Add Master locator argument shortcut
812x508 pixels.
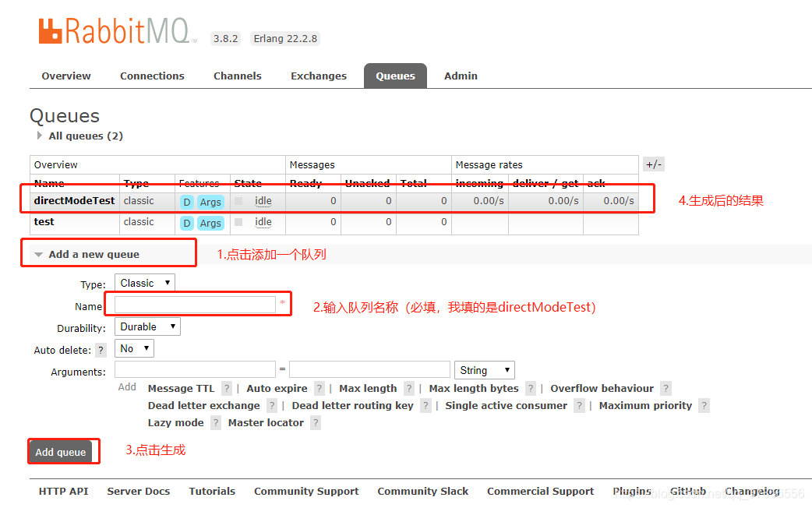tap(267, 422)
